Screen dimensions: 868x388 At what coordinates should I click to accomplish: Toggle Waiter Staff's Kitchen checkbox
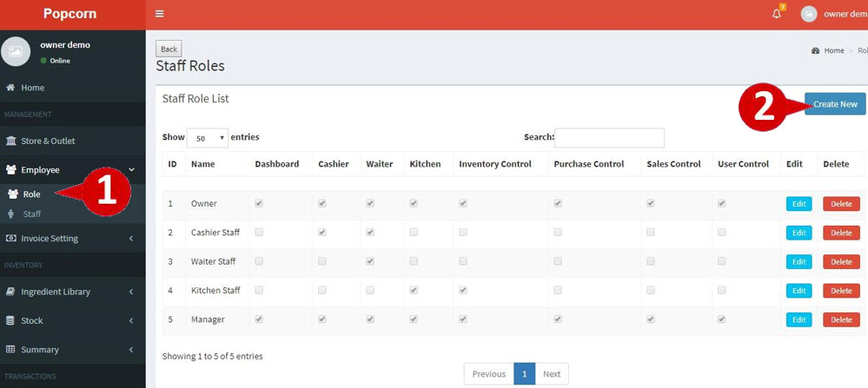414,261
